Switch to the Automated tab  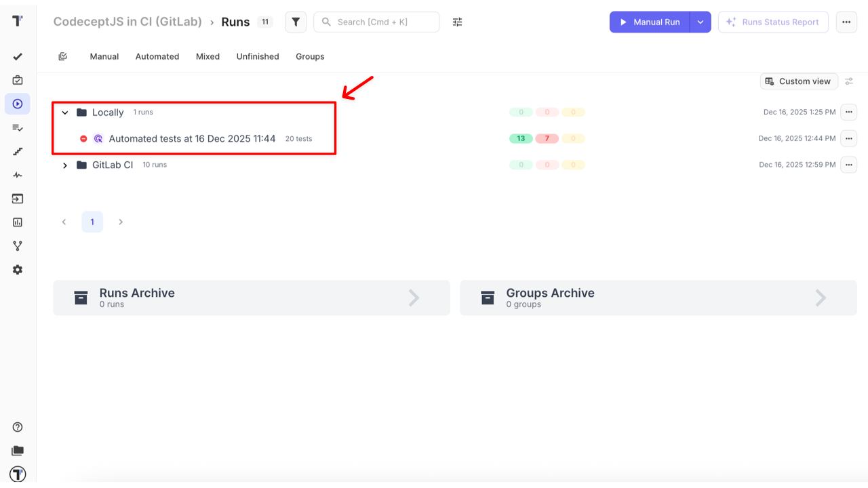(157, 56)
